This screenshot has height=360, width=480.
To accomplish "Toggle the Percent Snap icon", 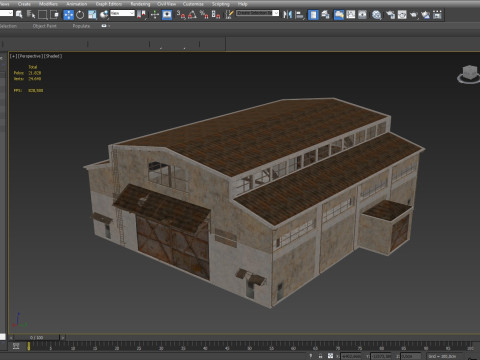I will 204,15.
